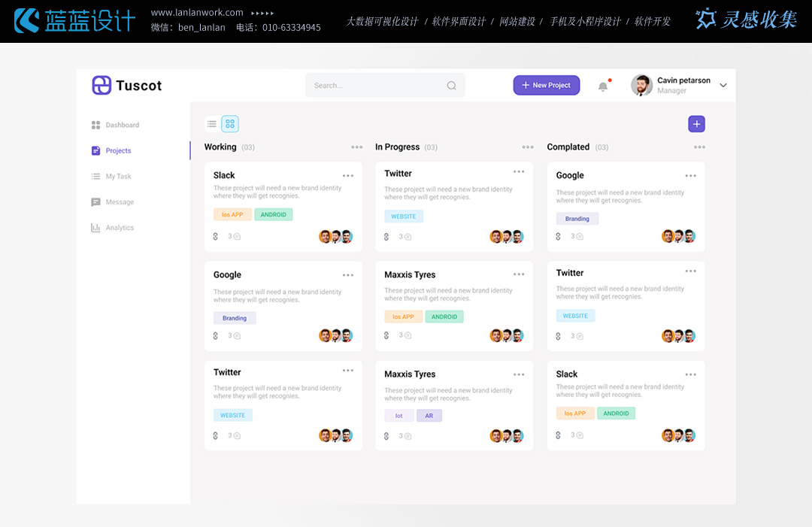The image size is (812, 527).
Task: Switch to grid view
Action: (x=230, y=124)
